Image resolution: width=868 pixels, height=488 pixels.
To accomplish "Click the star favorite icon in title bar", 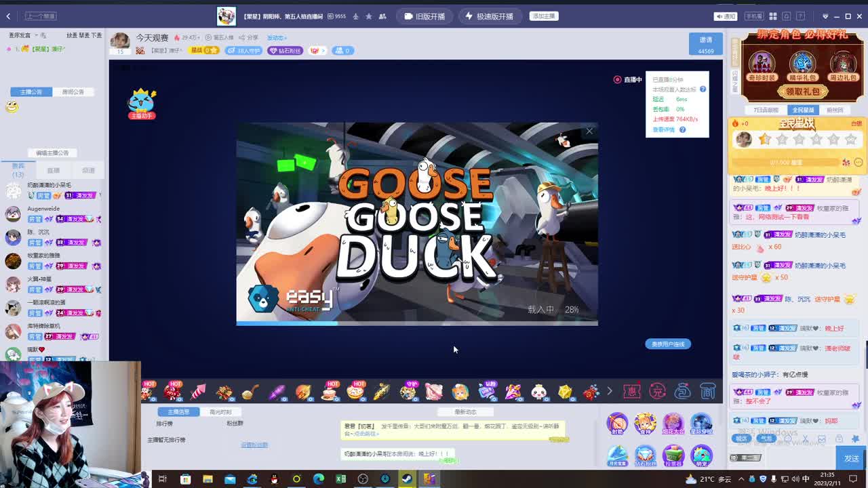I will click(368, 16).
